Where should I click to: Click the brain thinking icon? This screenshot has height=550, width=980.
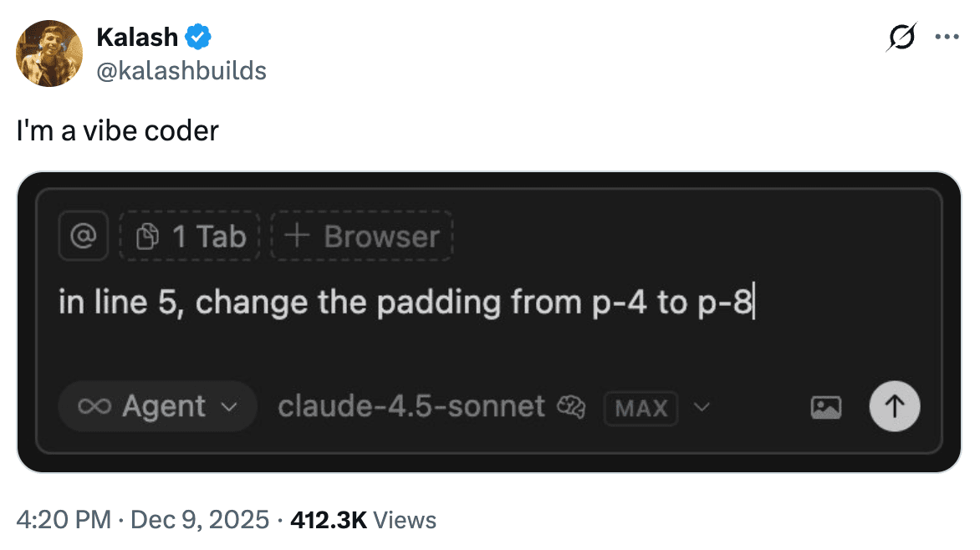tap(571, 407)
